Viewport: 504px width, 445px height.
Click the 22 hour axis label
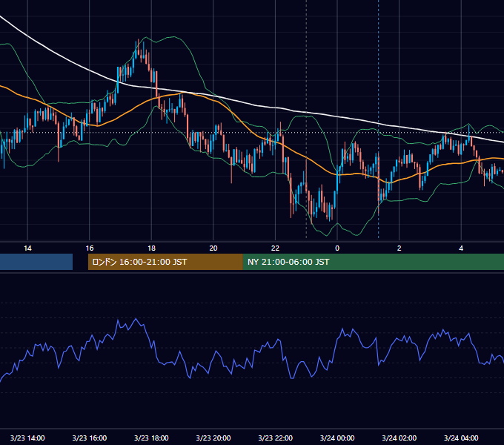tap(275, 248)
